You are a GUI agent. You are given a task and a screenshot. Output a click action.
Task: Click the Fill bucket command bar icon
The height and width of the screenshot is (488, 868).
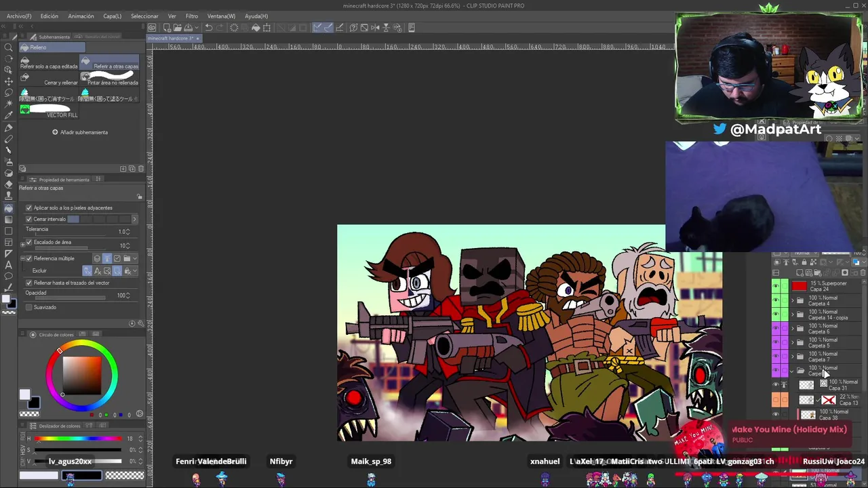(256, 28)
